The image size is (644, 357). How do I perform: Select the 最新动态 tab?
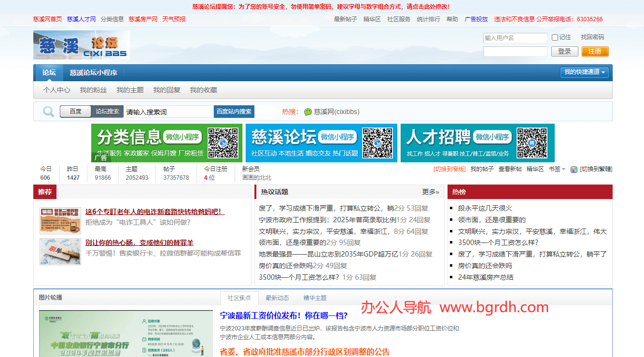pyautogui.click(x=277, y=298)
